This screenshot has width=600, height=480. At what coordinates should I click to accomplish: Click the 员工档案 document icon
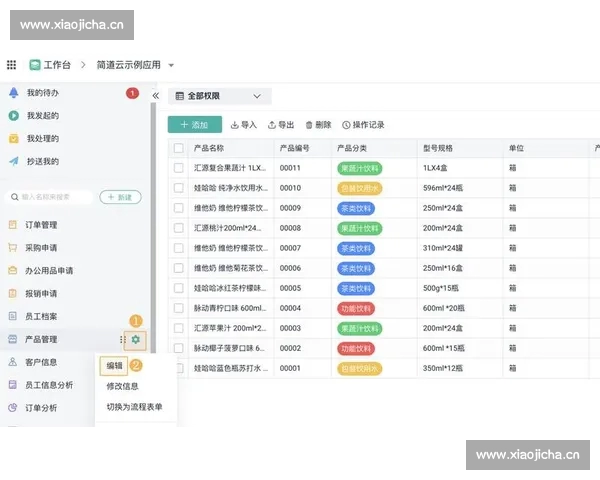pos(13,316)
